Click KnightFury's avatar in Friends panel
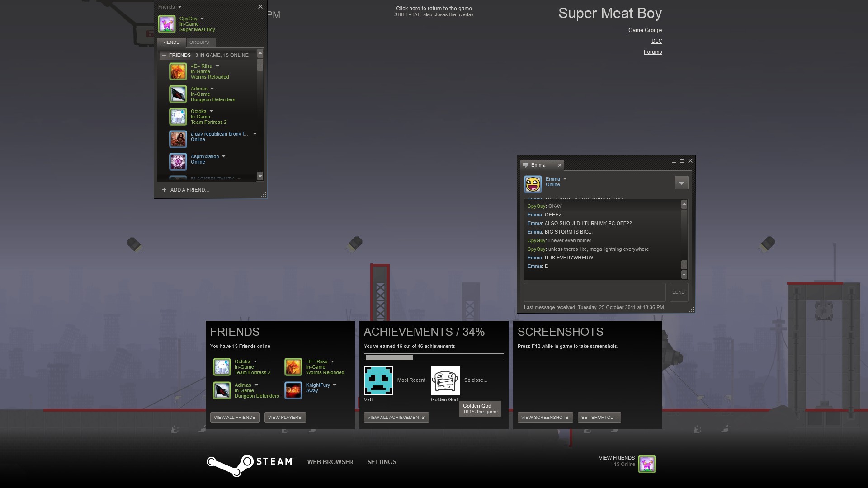 [x=293, y=390]
